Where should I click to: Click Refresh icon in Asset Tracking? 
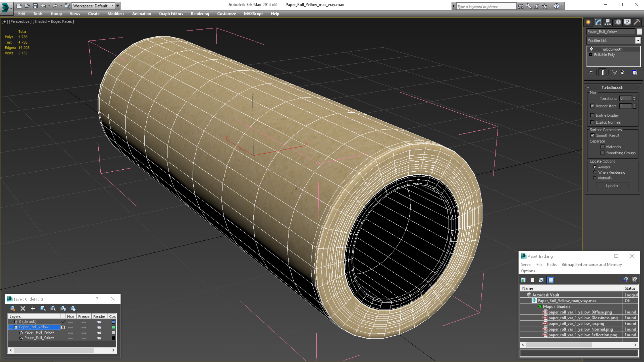[523, 280]
